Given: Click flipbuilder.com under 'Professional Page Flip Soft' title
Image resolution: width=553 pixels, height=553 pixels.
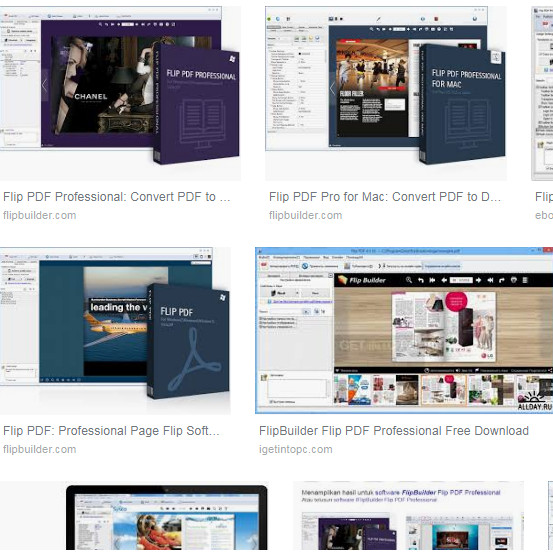Looking at the screenshot, I should click(x=40, y=449).
